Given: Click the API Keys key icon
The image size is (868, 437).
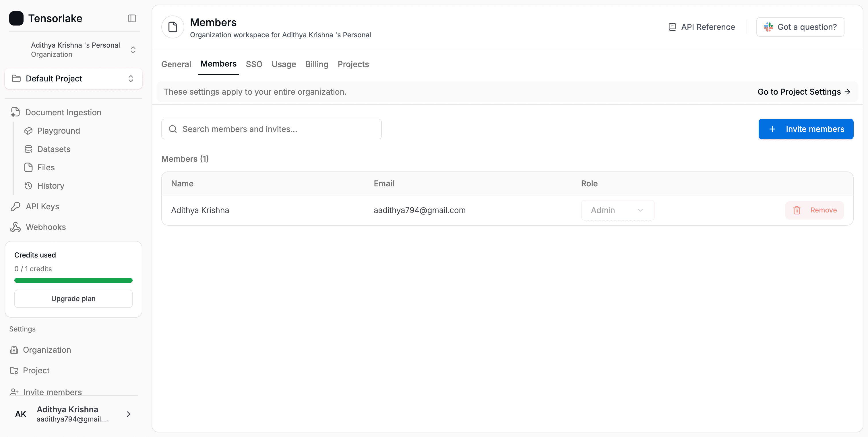Looking at the screenshot, I should click(x=15, y=206).
